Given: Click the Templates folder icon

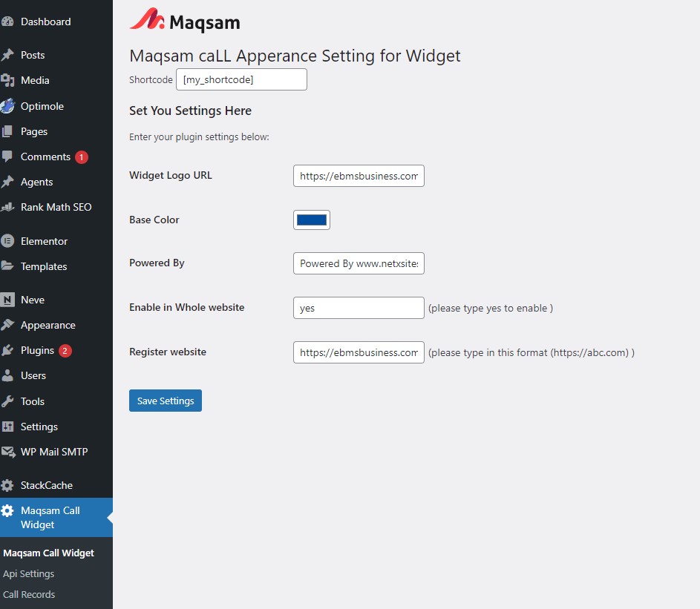Looking at the screenshot, I should tap(7, 266).
